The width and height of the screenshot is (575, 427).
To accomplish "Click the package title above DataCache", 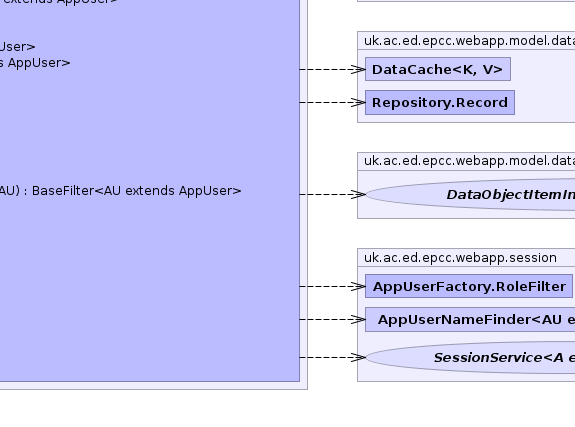I will pos(469,41).
